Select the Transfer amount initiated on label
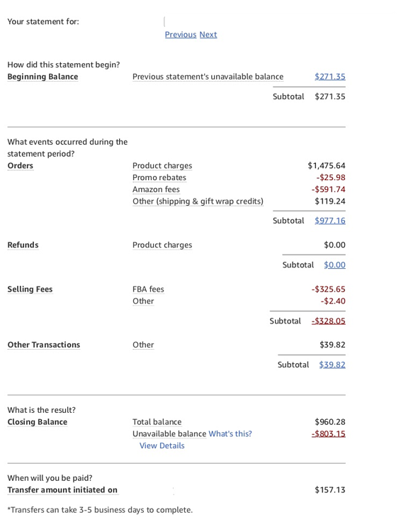 pyautogui.click(x=62, y=490)
